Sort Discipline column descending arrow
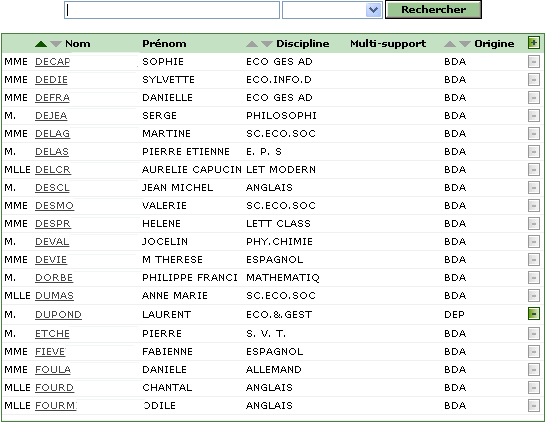 tap(267, 44)
